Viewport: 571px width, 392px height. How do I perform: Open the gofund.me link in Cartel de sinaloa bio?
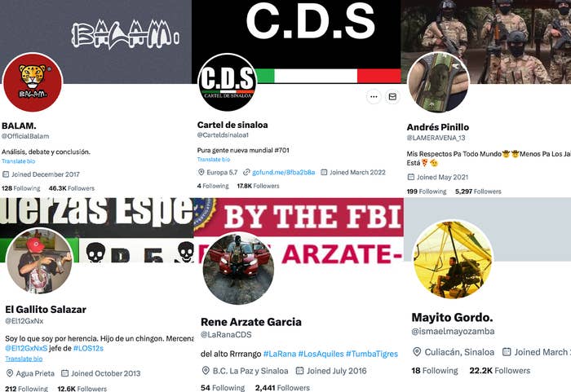(283, 172)
